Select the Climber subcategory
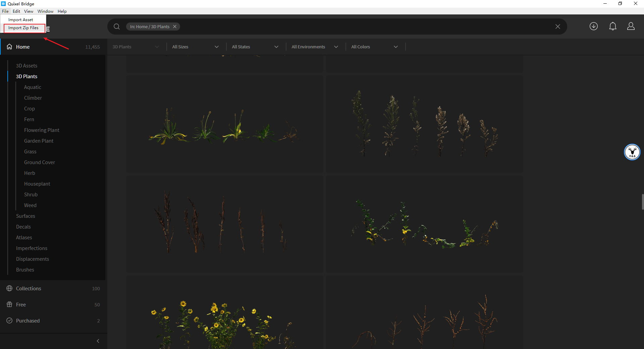644x349 pixels. [33, 98]
